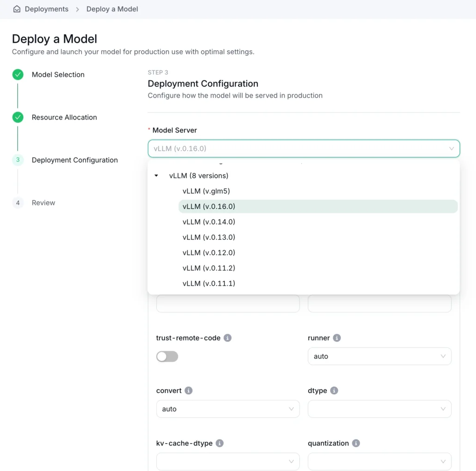Open the runner dropdown

point(379,356)
